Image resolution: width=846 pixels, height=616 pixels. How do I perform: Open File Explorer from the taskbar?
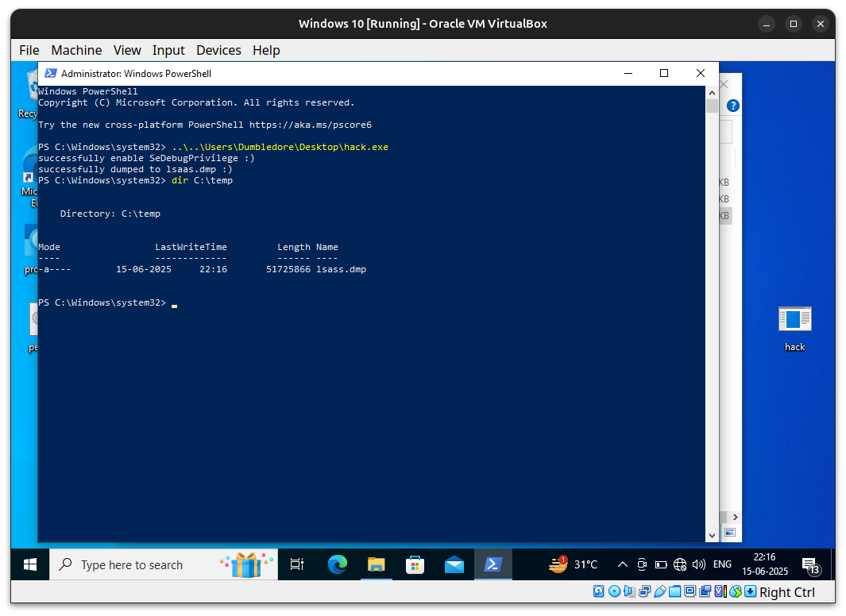click(x=376, y=564)
